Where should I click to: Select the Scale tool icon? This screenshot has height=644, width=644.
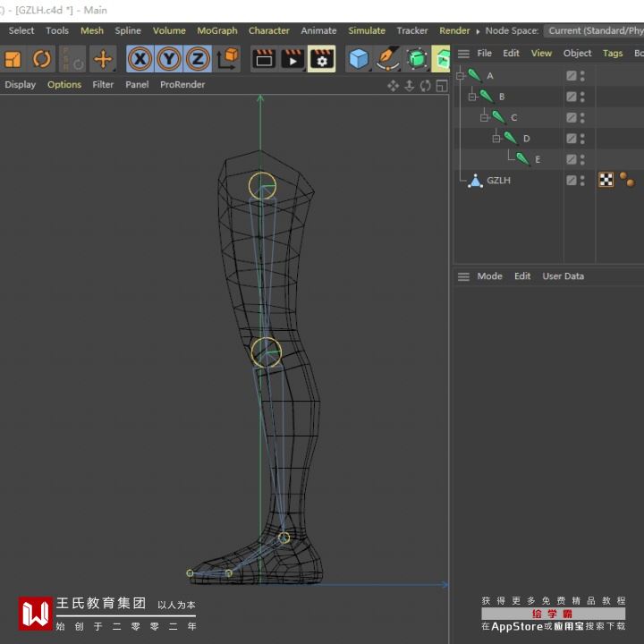click(x=13, y=59)
